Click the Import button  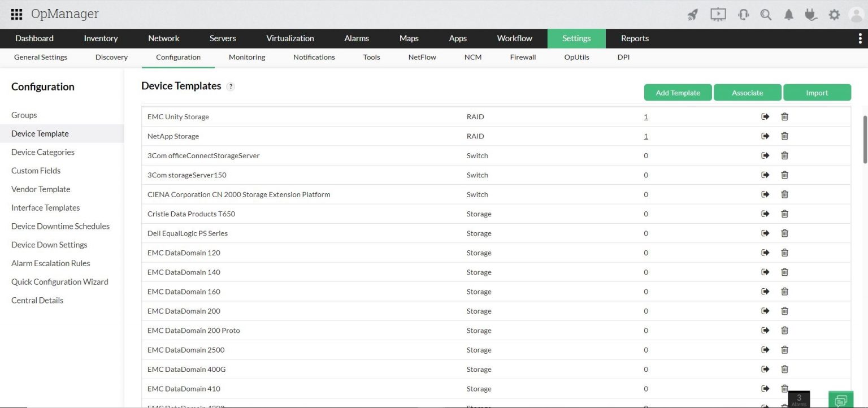click(817, 93)
